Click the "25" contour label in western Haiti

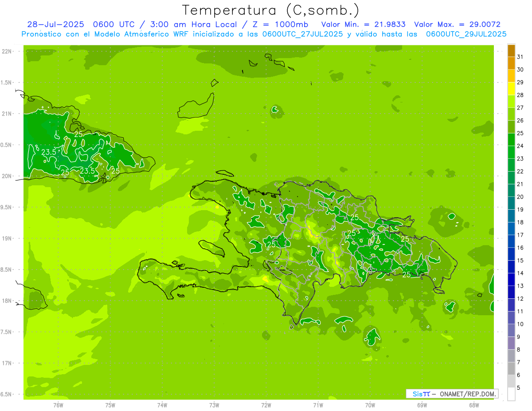pyautogui.click(x=271, y=244)
